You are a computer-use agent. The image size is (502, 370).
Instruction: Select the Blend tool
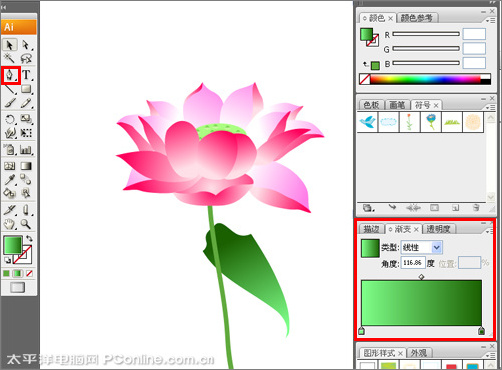[26, 180]
